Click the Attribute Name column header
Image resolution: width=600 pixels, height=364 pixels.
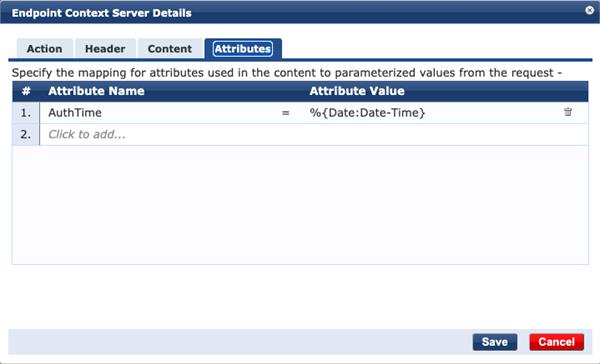[x=96, y=91]
